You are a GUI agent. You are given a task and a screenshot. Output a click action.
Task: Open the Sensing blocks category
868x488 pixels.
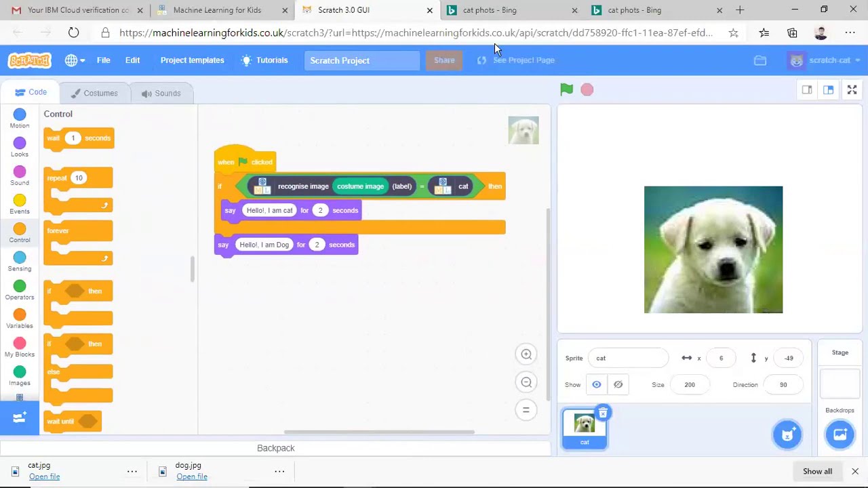coord(20,262)
